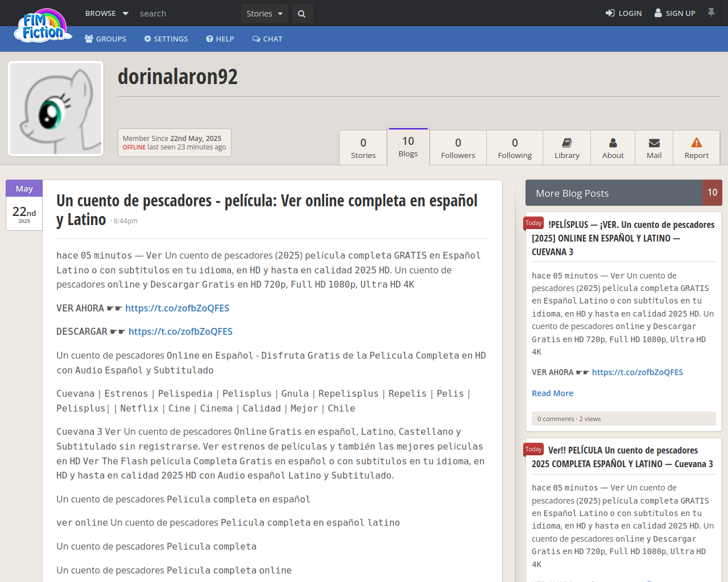The width and height of the screenshot is (728, 582).
Task: Open the Library tab
Action: (567, 148)
